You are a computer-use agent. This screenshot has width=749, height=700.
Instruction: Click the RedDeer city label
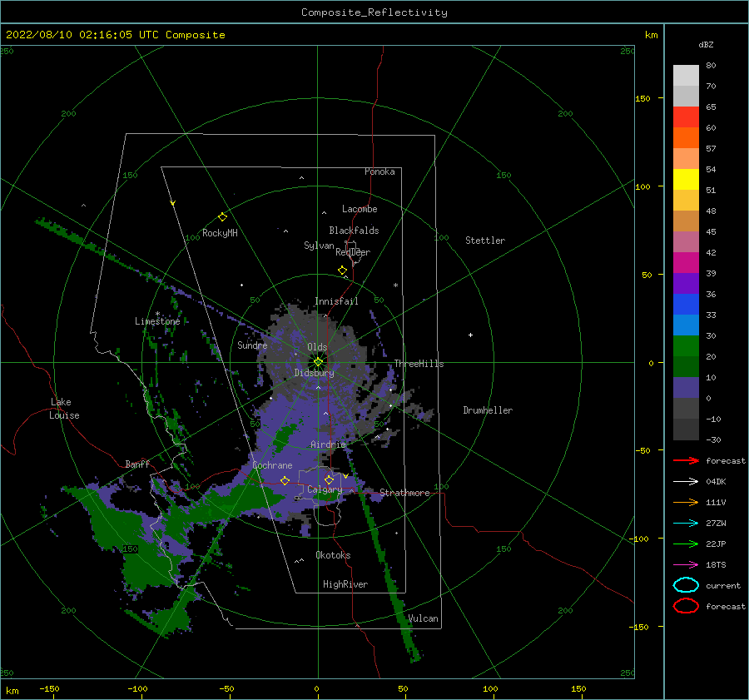click(353, 252)
